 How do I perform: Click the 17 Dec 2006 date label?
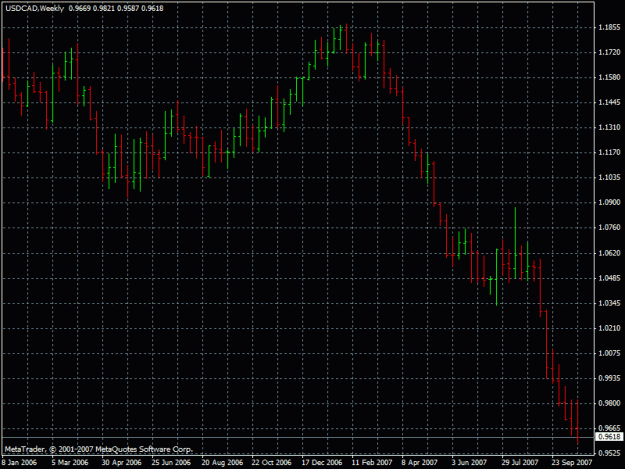pyautogui.click(x=322, y=463)
